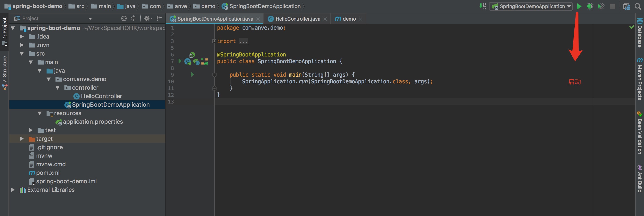Click the demo breadcrumb folder
The height and width of the screenshot is (216, 644).
click(x=205, y=6)
